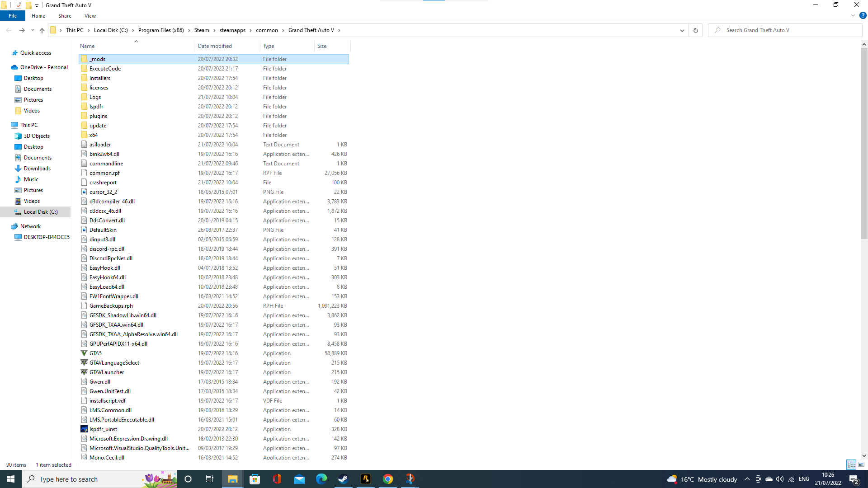868x488 pixels.
Task: Open Steam from the taskbar
Action: (343, 479)
